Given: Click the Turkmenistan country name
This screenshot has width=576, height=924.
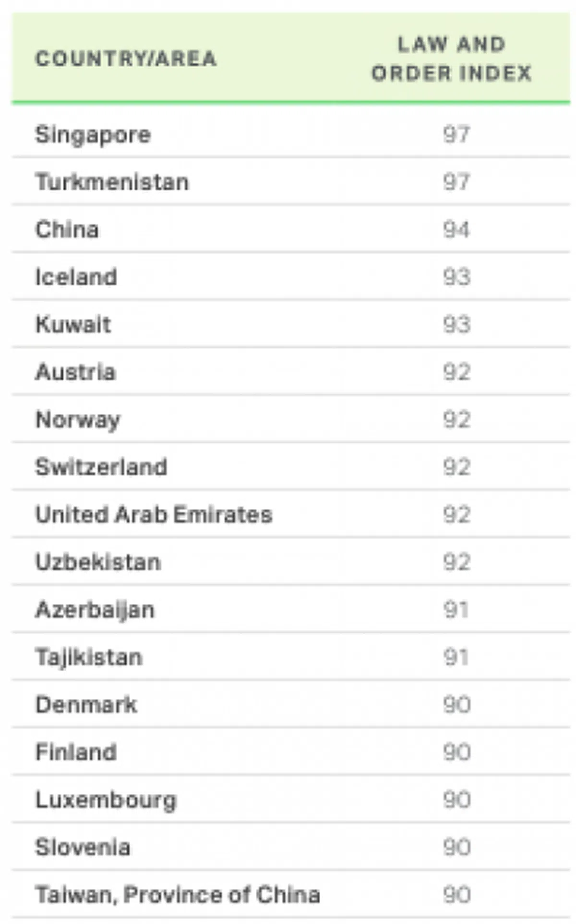Looking at the screenshot, I should click(112, 182).
